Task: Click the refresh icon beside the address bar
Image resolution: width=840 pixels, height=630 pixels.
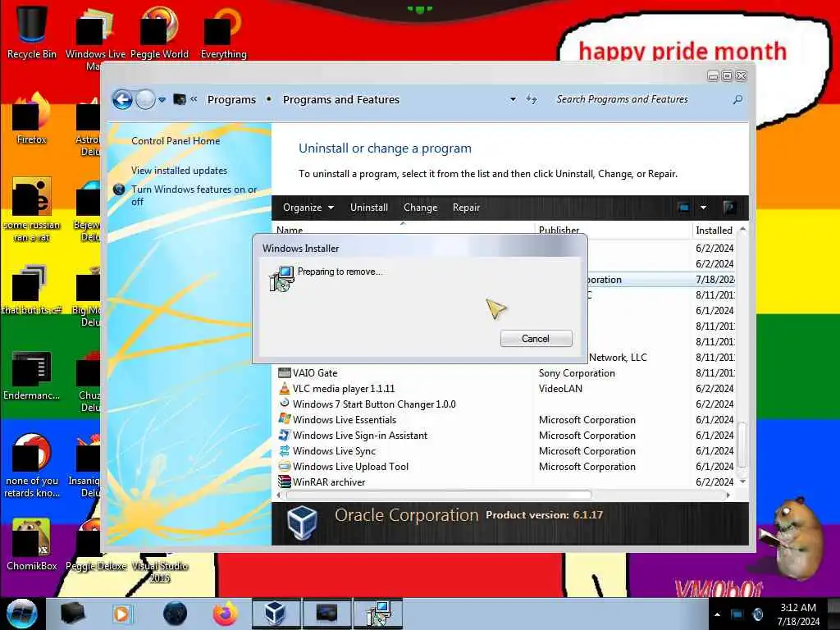Action: 532,99
